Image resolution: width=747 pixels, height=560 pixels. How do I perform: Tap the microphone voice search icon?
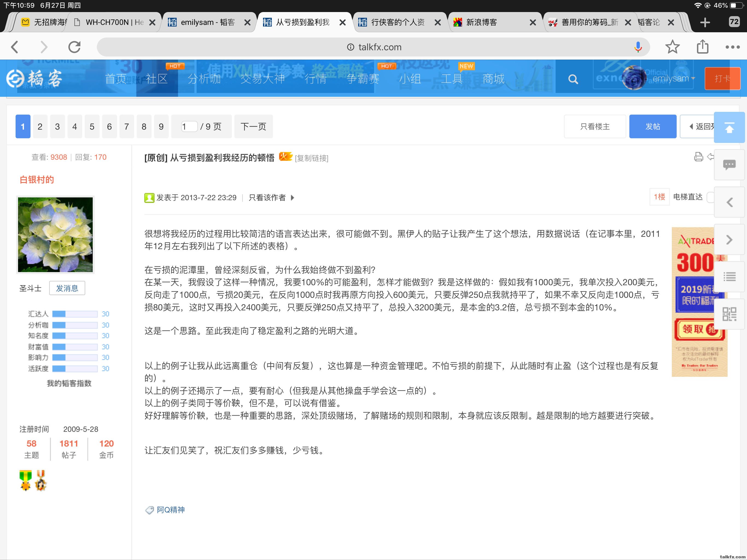[x=638, y=47]
